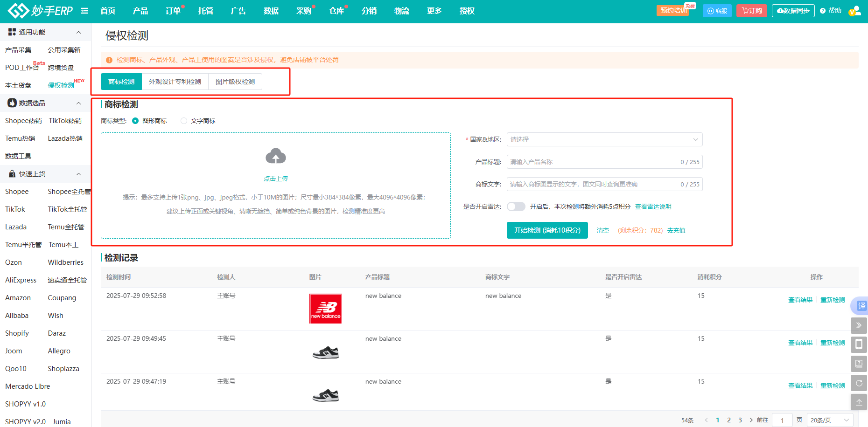
Task: Open the user account avatar icon
Action: [x=854, y=11]
